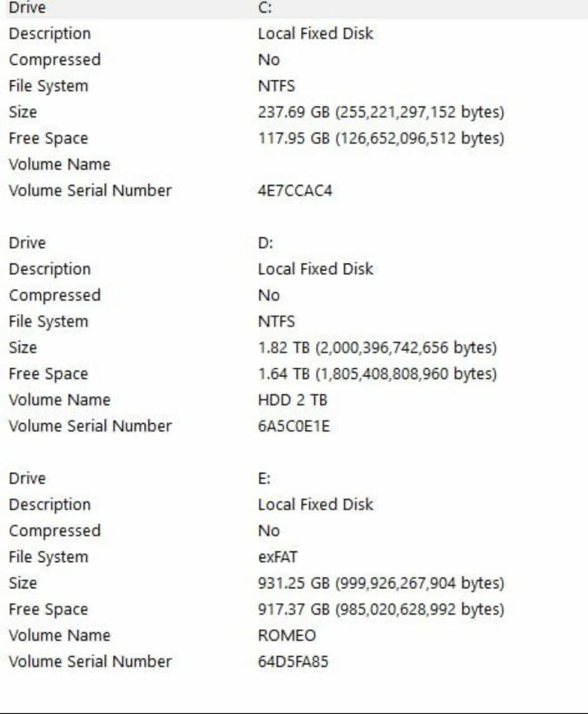Select the Drive C: row
The width and height of the screenshot is (588, 714).
[x=296, y=8]
